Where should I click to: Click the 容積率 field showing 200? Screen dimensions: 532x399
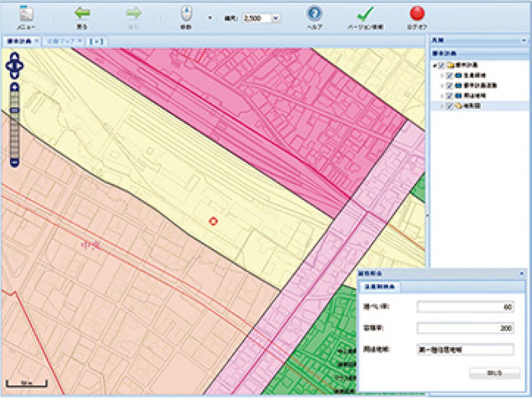click(465, 328)
